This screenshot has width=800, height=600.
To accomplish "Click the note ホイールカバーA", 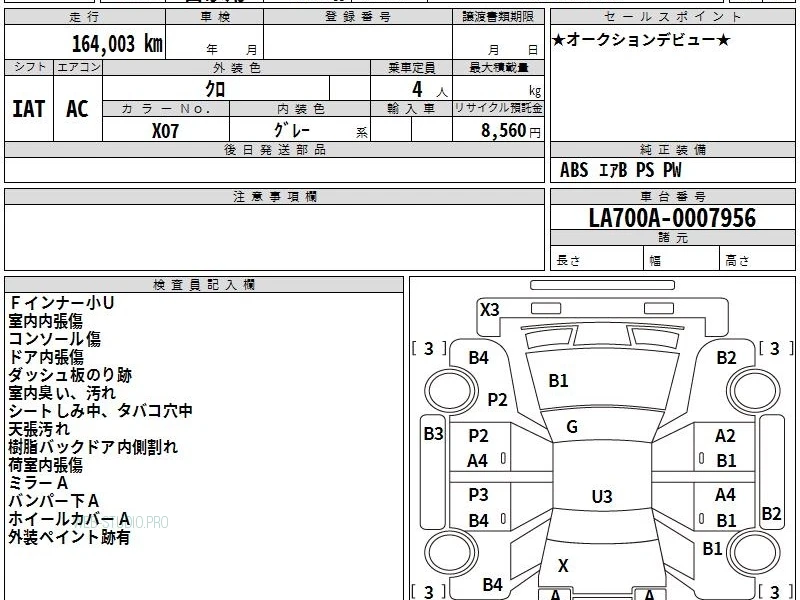I will pyautogui.click(x=69, y=519).
